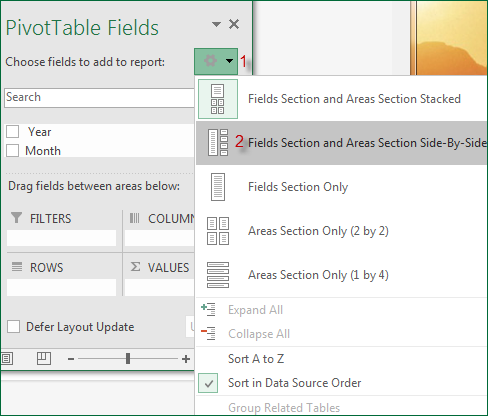This screenshot has height=416, width=488.
Task: Click the zoom slider handle
Action: 128,359
